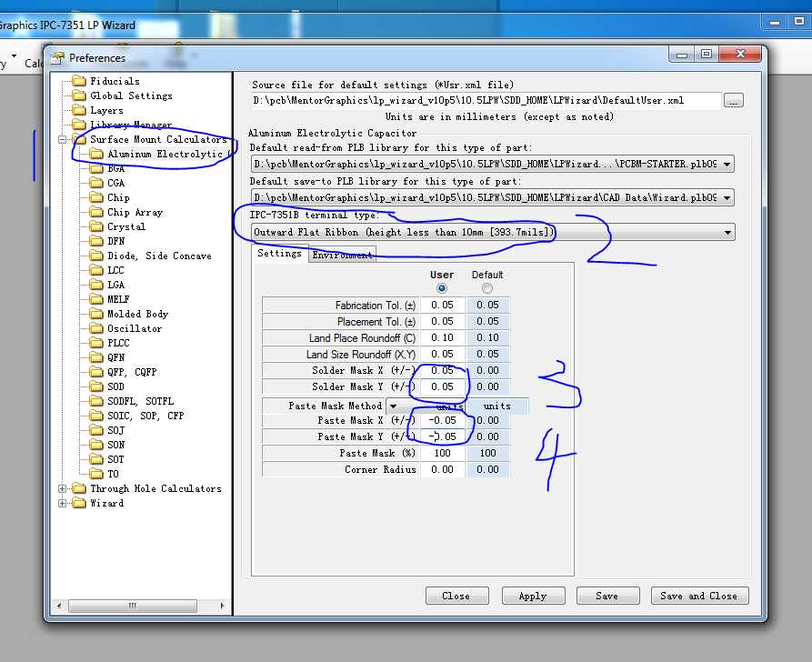Screen dimensions: 812x662
Task: Switch to the Settings tab
Action: click(280, 254)
